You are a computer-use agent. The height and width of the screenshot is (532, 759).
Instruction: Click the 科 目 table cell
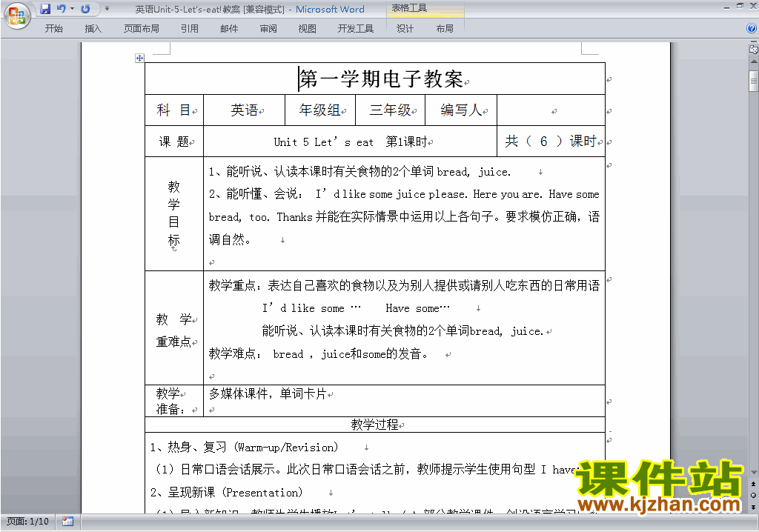pyautogui.click(x=174, y=110)
